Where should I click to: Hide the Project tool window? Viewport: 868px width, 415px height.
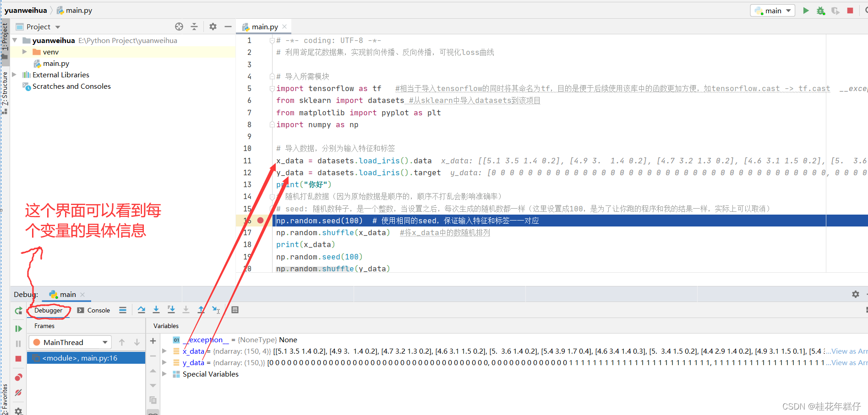[228, 27]
